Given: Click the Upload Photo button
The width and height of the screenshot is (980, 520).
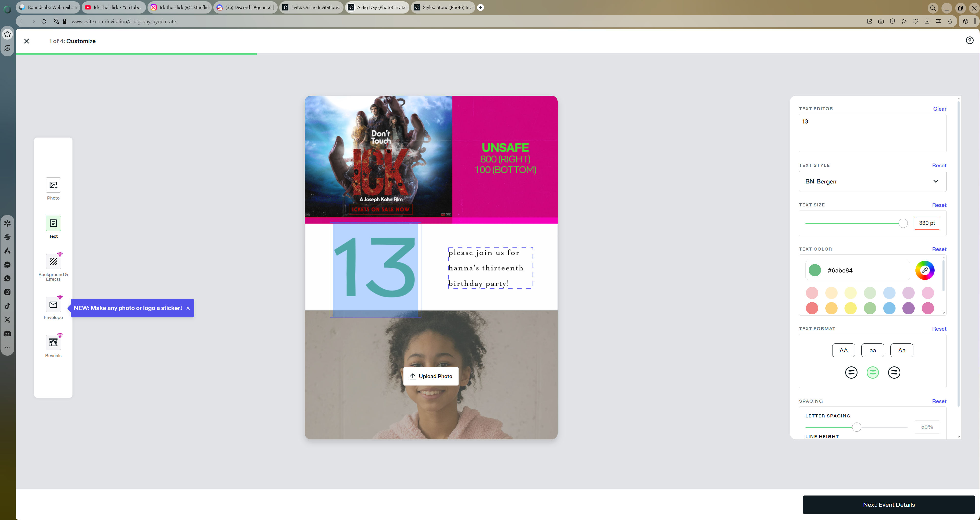Looking at the screenshot, I should [x=431, y=376].
